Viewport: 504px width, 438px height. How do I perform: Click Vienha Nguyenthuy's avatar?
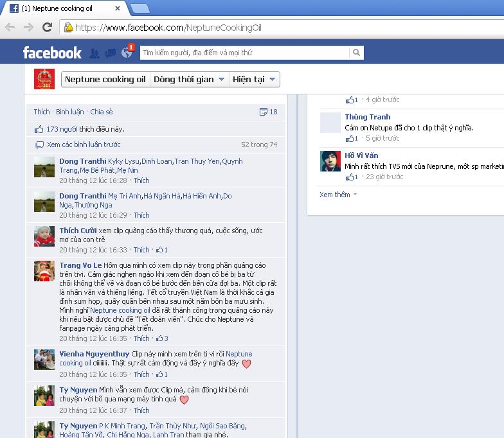click(x=44, y=360)
